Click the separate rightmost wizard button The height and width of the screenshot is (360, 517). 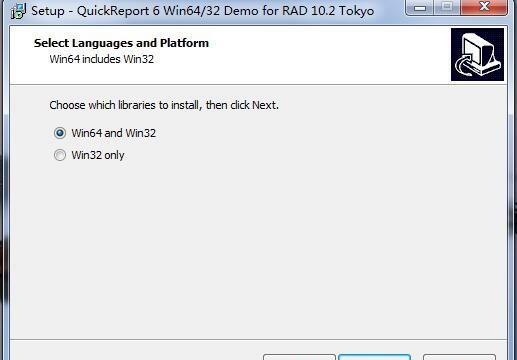pyautogui.click(x=459, y=357)
